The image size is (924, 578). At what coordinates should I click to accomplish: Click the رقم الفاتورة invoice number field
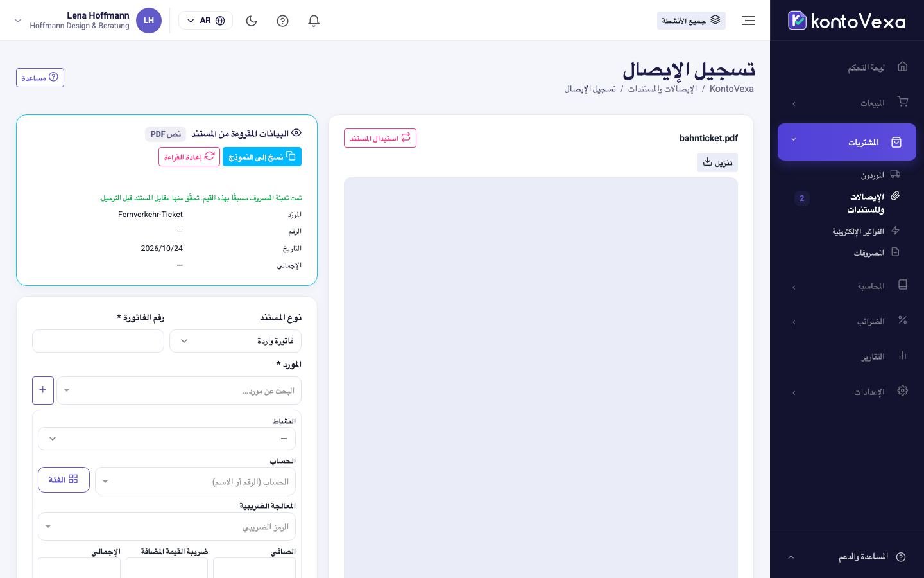98,341
